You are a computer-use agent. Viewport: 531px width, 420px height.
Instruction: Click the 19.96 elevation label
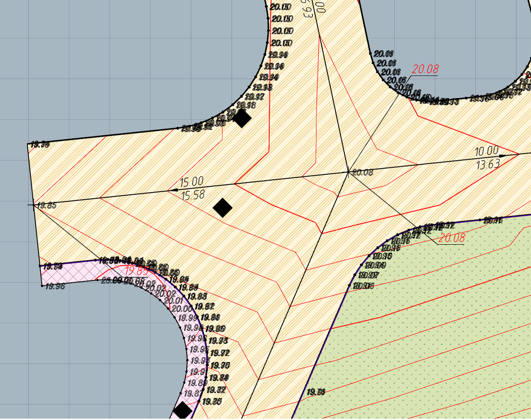[x=55, y=286]
